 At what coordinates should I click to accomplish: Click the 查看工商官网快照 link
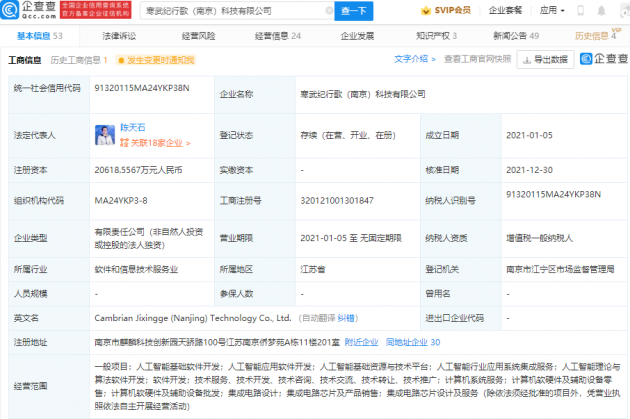click(x=478, y=60)
